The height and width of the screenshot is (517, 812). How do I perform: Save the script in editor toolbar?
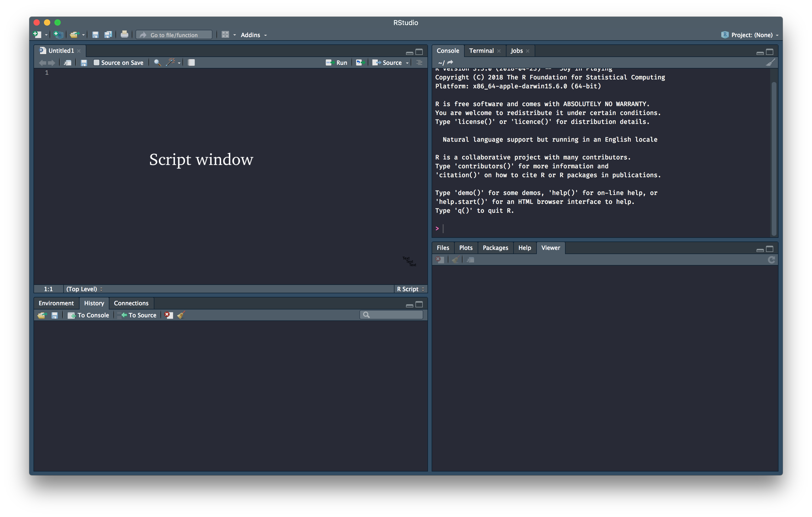(84, 63)
